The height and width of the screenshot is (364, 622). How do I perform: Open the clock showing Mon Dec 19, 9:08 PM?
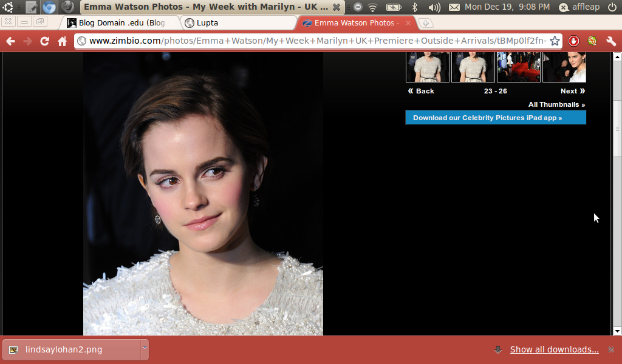click(507, 7)
